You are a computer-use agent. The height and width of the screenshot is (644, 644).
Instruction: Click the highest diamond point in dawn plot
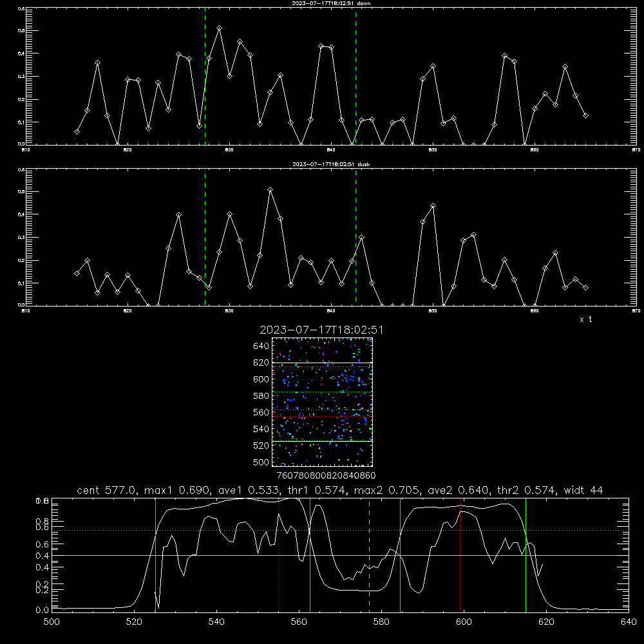pyautogui.click(x=220, y=28)
